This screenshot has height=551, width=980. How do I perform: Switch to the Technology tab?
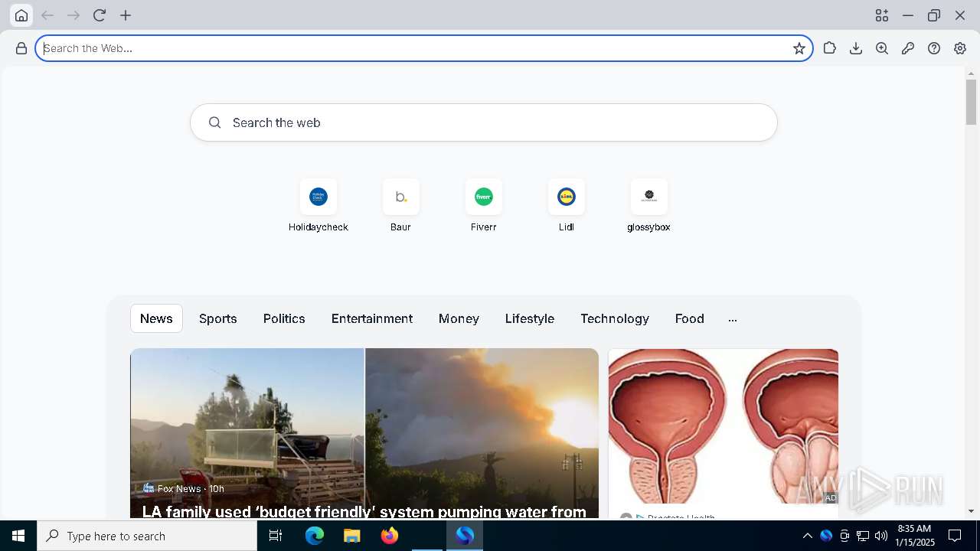coord(615,318)
